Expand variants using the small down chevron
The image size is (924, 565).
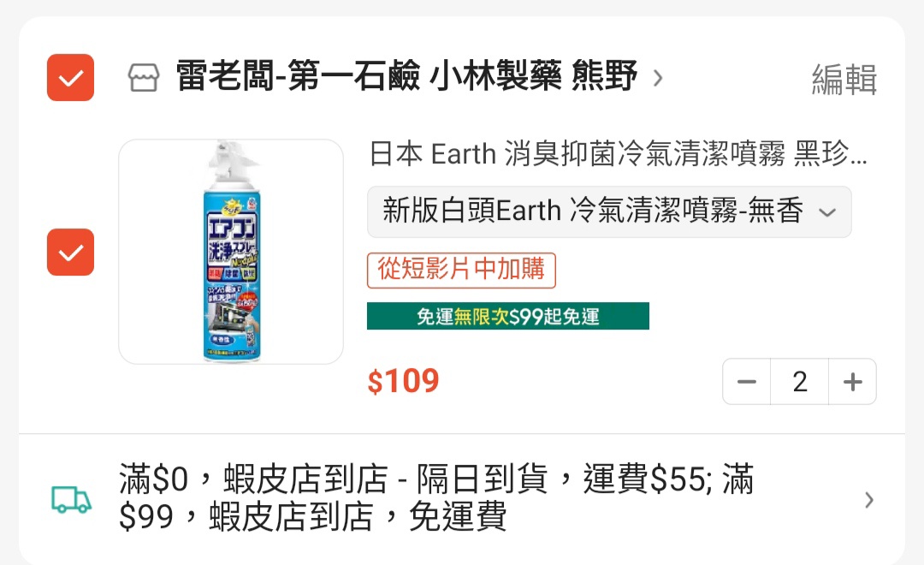pyautogui.click(x=827, y=212)
